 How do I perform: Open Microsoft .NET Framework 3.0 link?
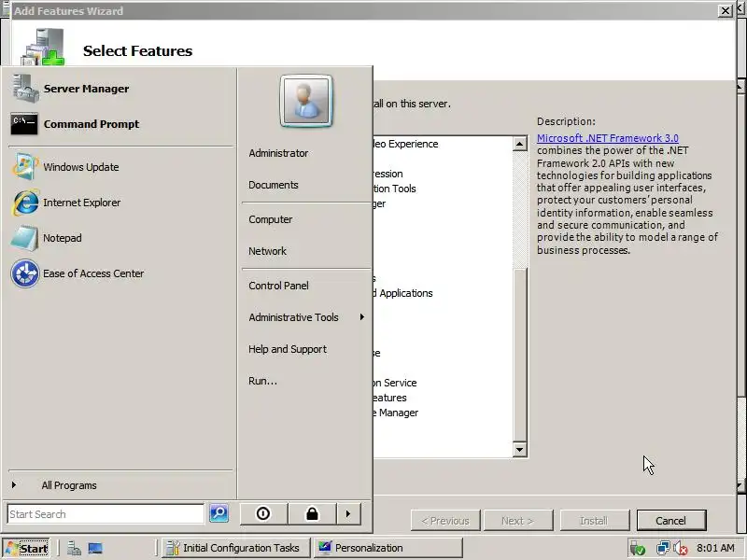(608, 138)
